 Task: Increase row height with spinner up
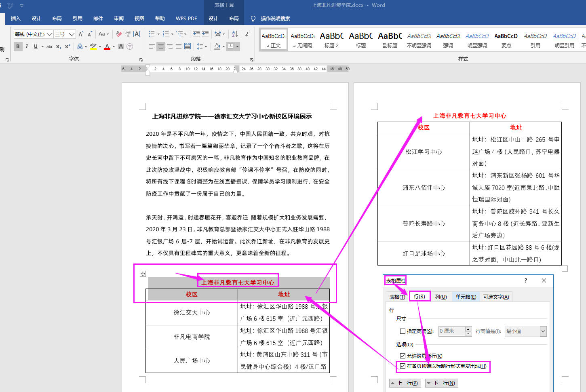pos(468,329)
